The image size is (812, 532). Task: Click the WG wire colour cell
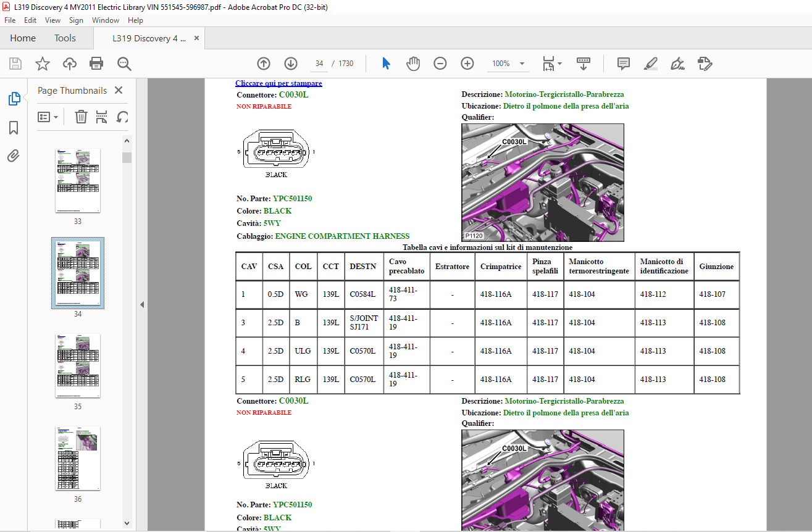tap(304, 294)
